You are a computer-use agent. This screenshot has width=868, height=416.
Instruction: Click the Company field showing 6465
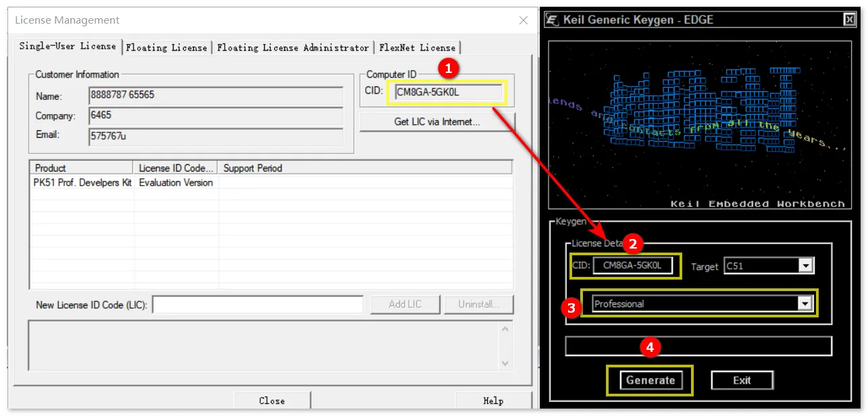tap(216, 116)
